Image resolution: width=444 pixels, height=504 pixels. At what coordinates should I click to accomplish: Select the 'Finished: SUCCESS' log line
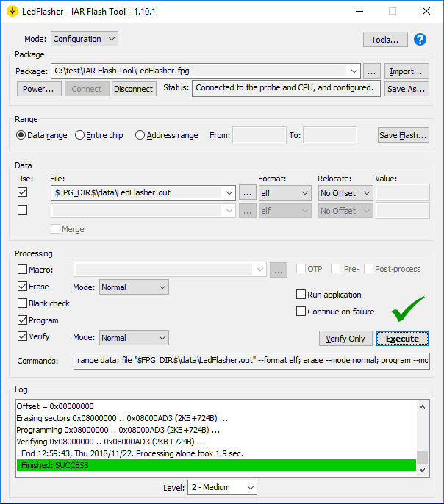click(x=216, y=465)
